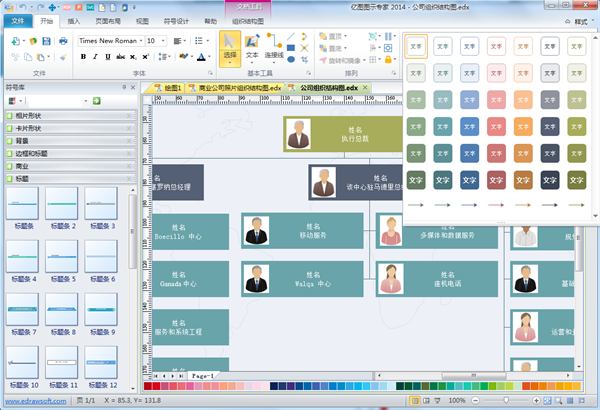Open the 商业 library section
The height and width of the screenshot is (410, 600).
(x=71, y=166)
